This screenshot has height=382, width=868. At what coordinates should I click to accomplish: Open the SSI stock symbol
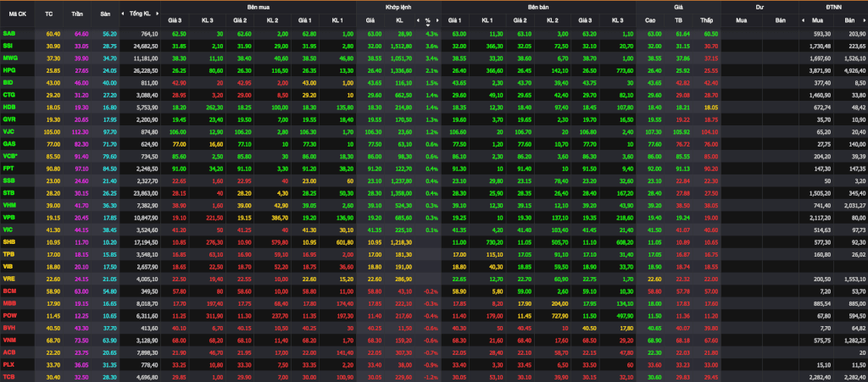(8, 46)
